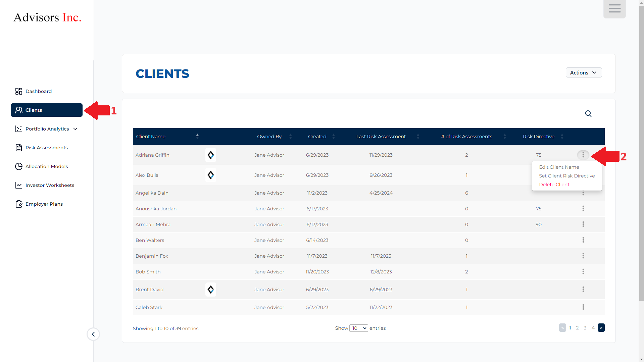Screen dimensions: 644x362
Task: Go to page 2 of clients
Action: click(x=577, y=328)
